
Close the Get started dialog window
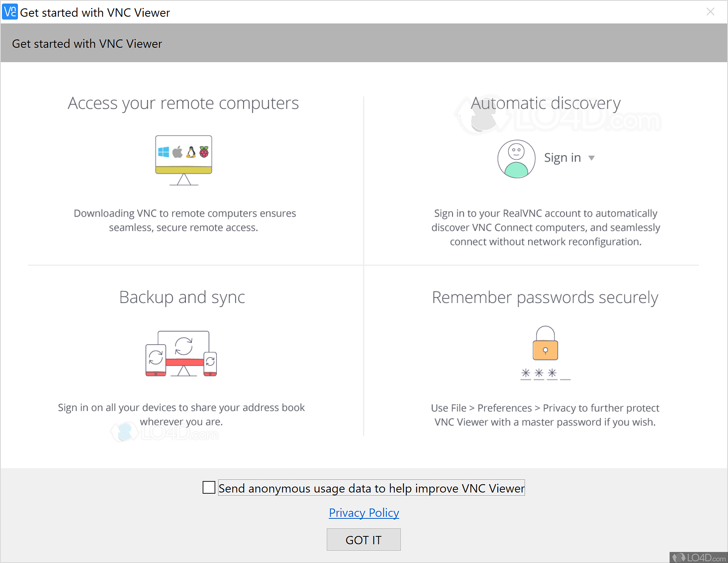pos(710,12)
